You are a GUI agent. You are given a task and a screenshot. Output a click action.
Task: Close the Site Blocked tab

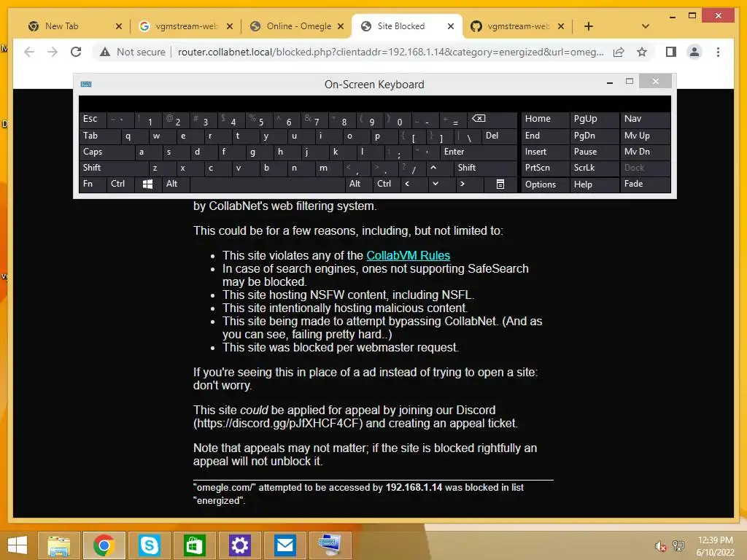pyautogui.click(x=451, y=26)
